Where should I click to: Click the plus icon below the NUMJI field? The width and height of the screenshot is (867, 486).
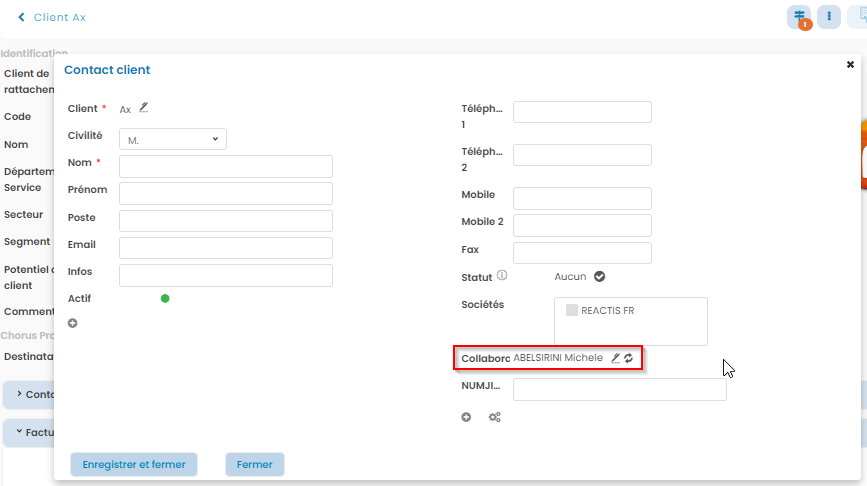pyautogui.click(x=466, y=417)
